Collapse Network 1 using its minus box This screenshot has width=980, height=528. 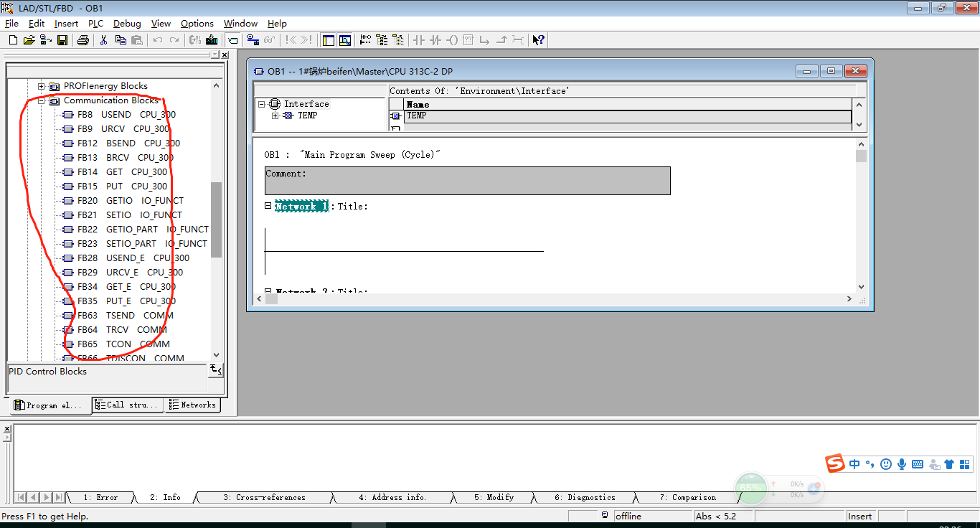268,206
